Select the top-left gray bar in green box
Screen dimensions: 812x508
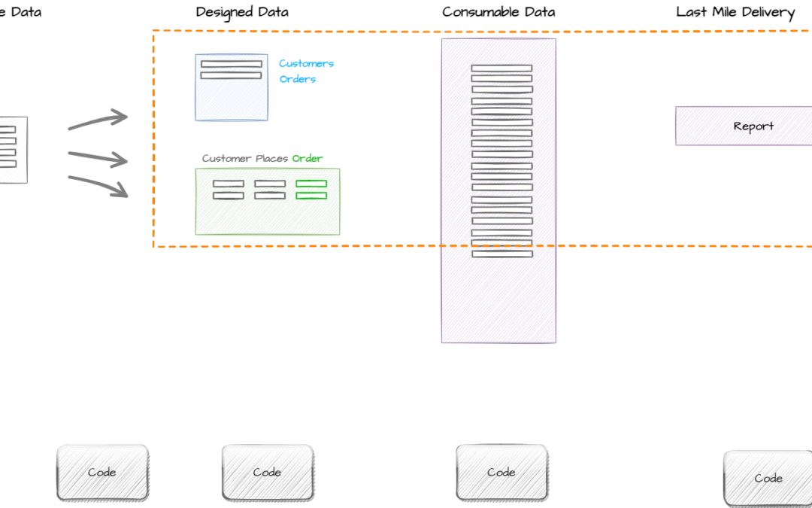[228, 184]
